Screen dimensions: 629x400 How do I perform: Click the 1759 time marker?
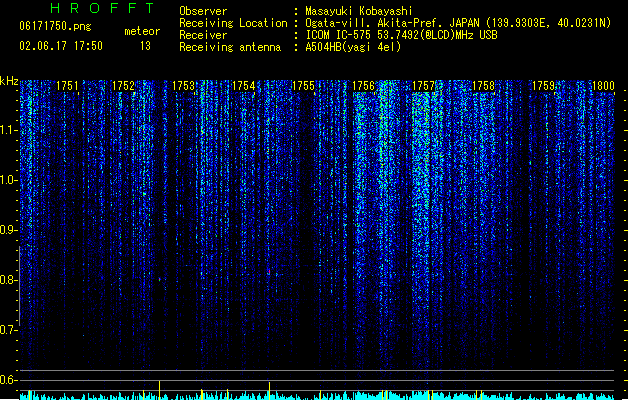543,86
